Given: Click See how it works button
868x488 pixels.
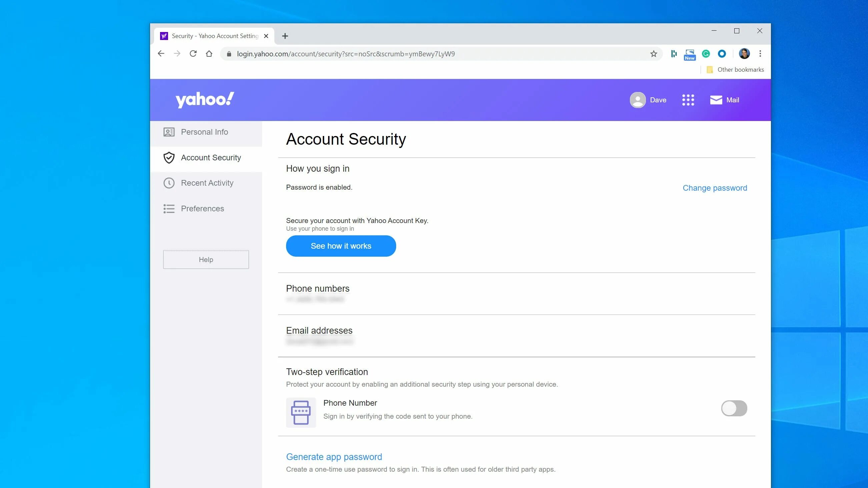Looking at the screenshot, I should pos(340,245).
